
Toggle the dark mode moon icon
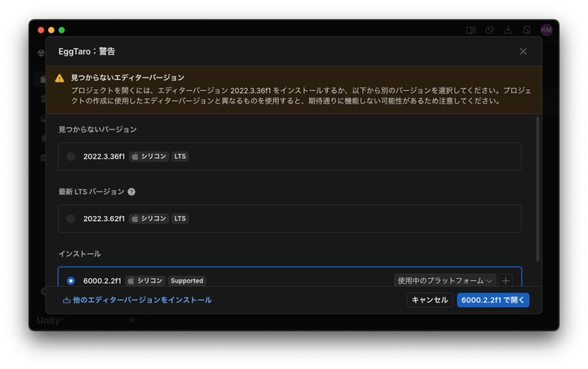coord(490,30)
